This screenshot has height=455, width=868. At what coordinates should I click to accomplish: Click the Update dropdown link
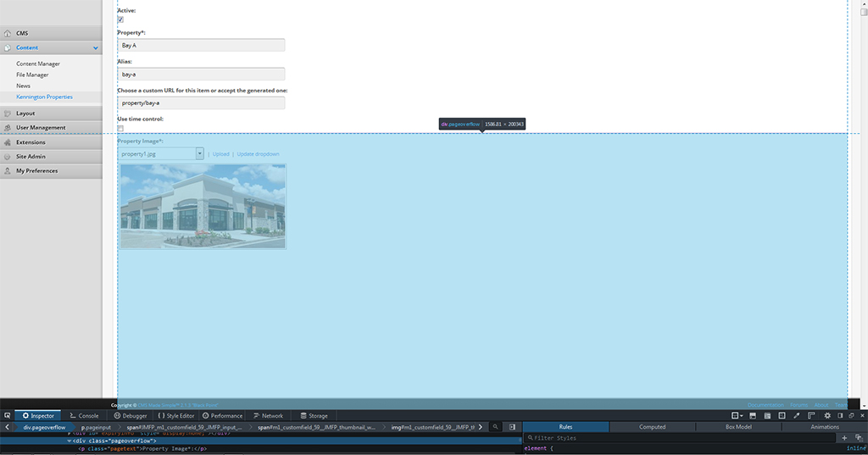[258, 154]
